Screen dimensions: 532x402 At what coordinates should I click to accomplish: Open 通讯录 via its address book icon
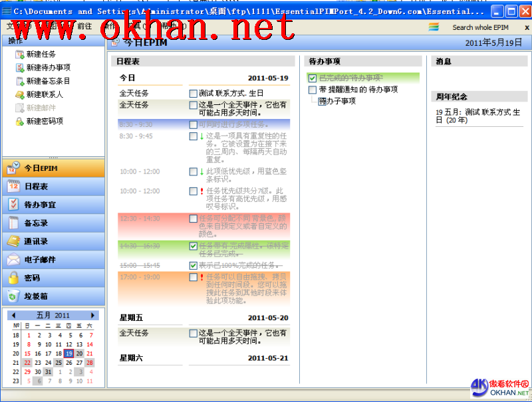tap(13, 241)
